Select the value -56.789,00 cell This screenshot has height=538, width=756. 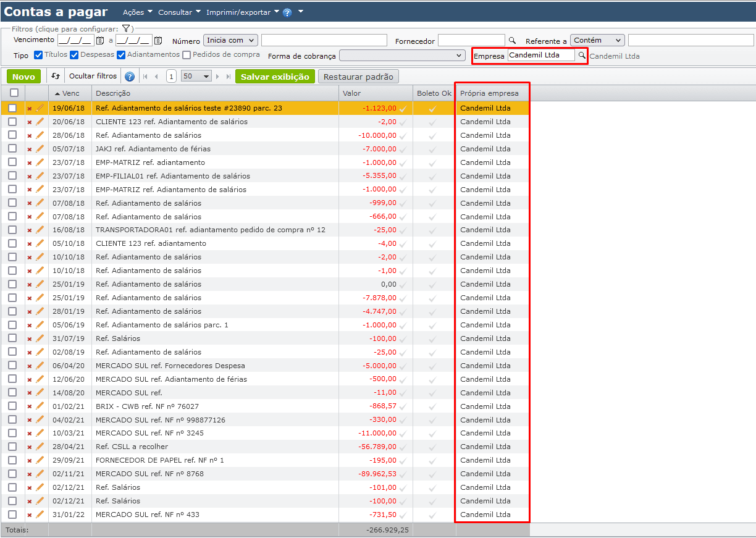pyautogui.click(x=376, y=447)
